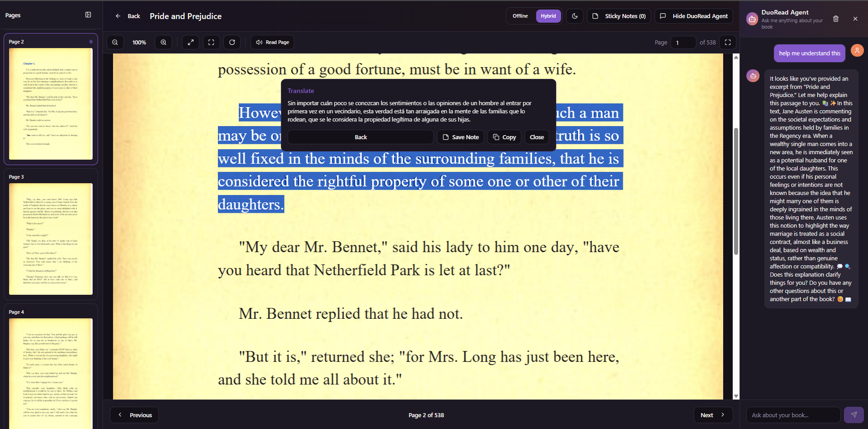This screenshot has height=429, width=868.
Task: Send message with paper plane button
Action: [854, 415]
